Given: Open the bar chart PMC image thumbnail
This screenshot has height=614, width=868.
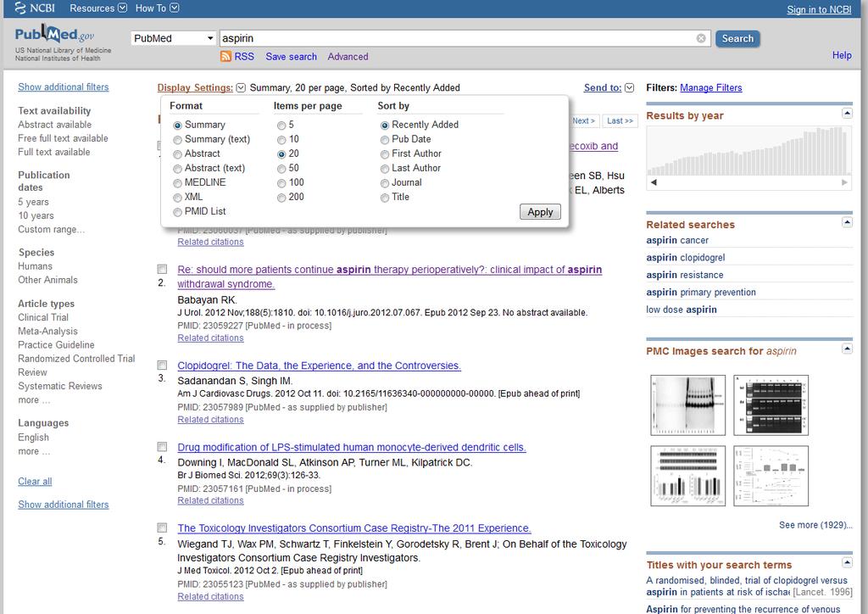Looking at the screenshot, I should (x=687, y=476).
